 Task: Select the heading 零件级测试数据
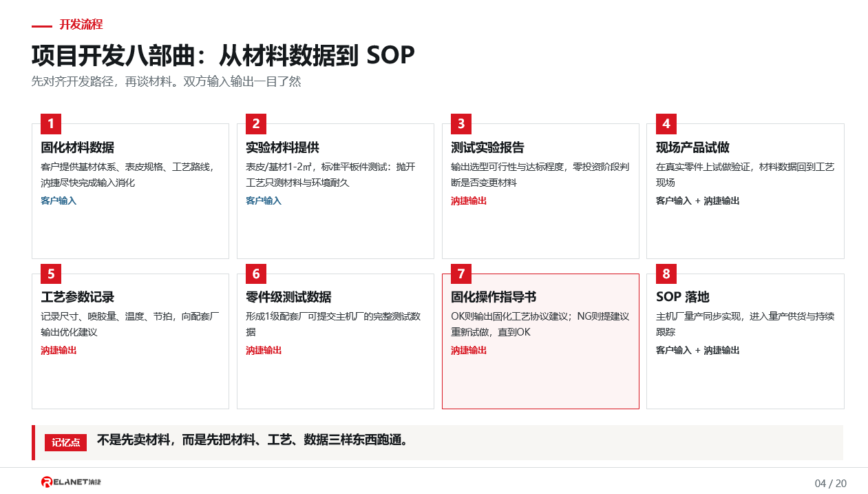coord(289,297)
